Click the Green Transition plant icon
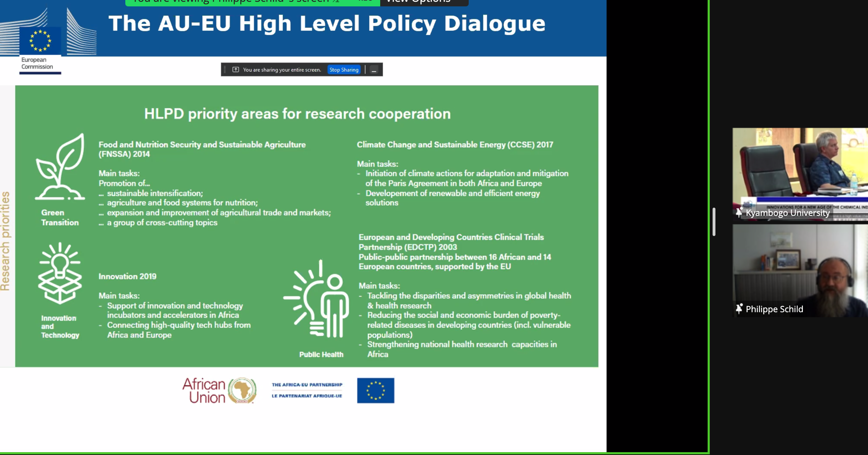868x455 pixels. 60,167
